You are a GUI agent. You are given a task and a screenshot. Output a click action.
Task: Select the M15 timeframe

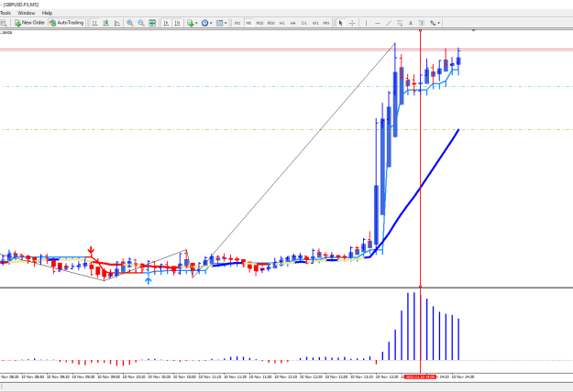point(259,23)
